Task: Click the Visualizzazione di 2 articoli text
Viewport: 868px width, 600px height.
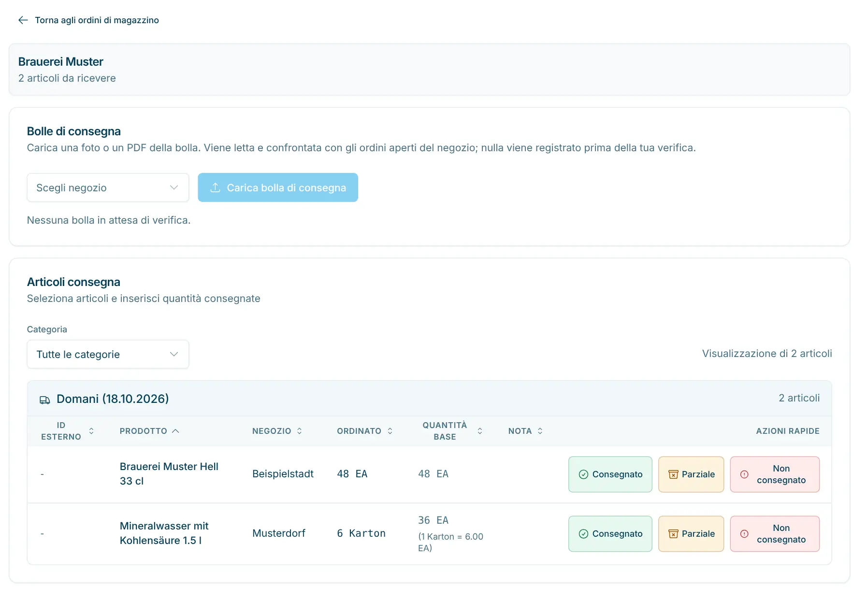Action: pos(767,354)
